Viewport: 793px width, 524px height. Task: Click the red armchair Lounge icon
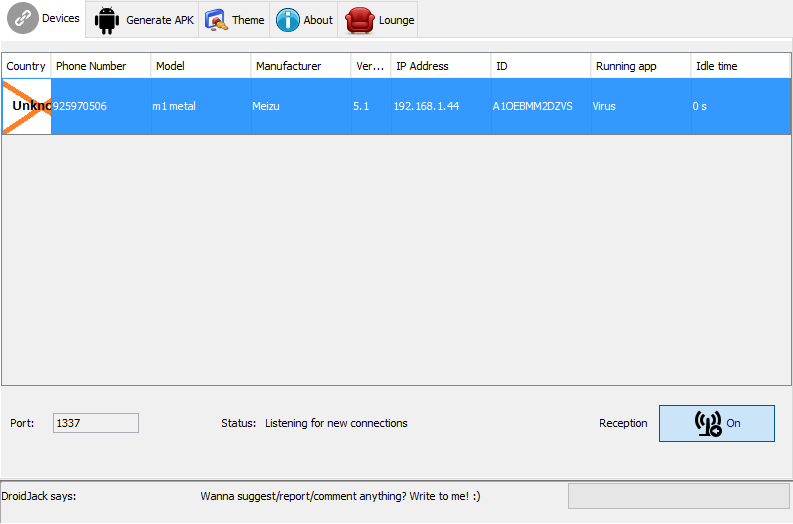point(360,20)
